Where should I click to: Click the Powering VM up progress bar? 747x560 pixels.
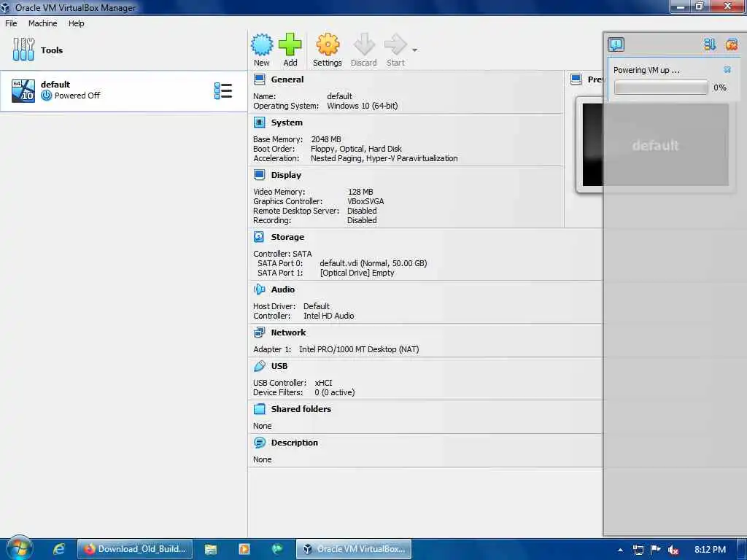coord(661,87)
